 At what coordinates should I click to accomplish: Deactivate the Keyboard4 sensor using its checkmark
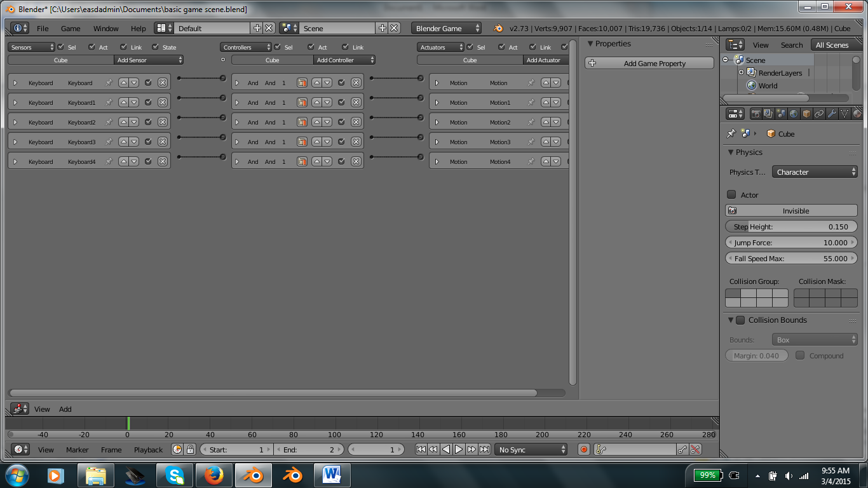148,161
